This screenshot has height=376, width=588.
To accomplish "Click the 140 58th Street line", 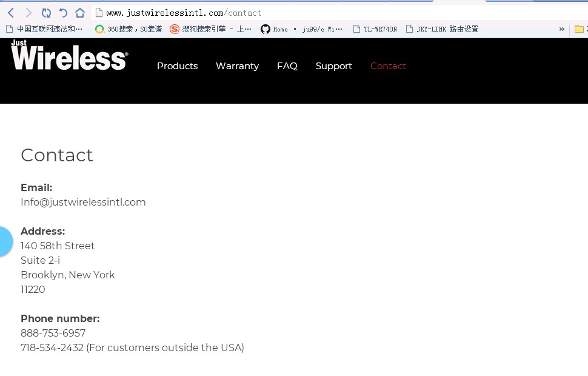I will (x=58, y=246).
